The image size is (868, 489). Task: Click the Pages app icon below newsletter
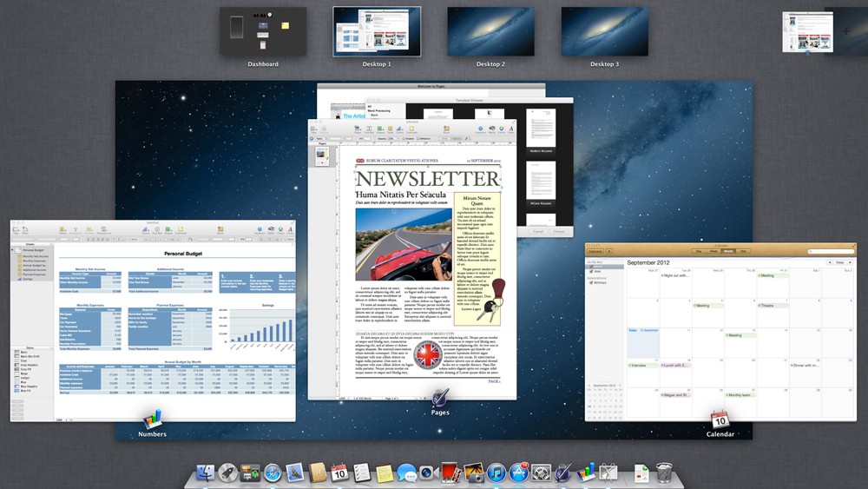coord(440,399)
